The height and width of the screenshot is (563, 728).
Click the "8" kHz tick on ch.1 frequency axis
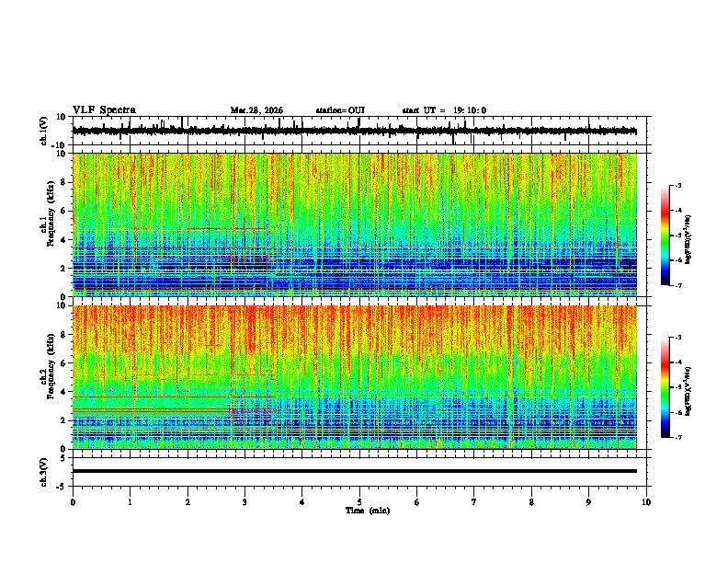point(64,182)
